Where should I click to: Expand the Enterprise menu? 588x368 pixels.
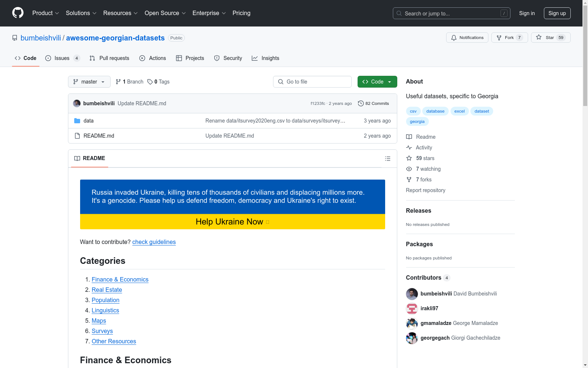click(209, 13)
